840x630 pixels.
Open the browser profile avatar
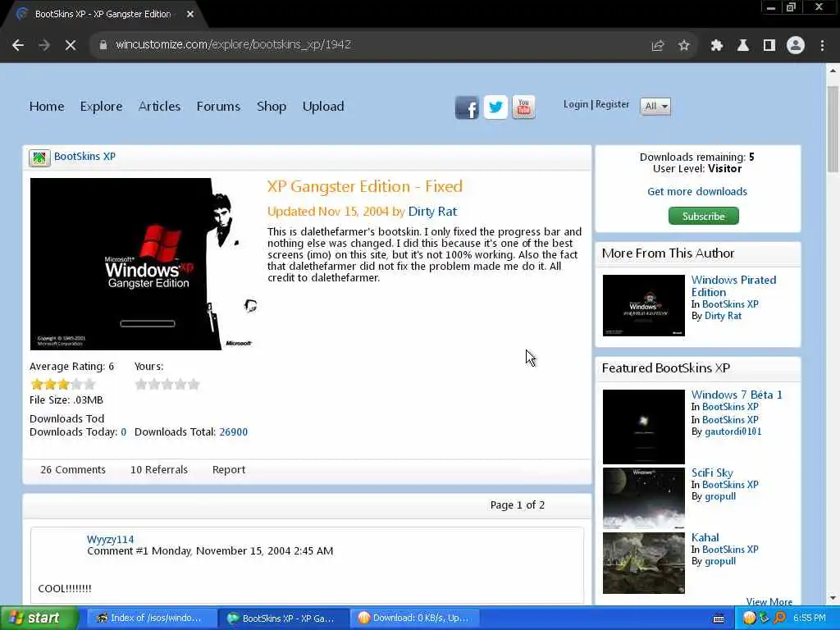click(796, 45)
